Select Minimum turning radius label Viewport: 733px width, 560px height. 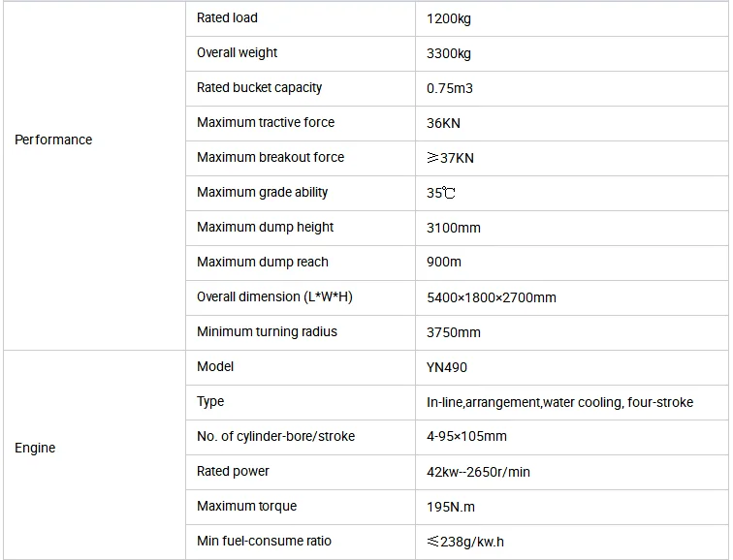point(267,331)
